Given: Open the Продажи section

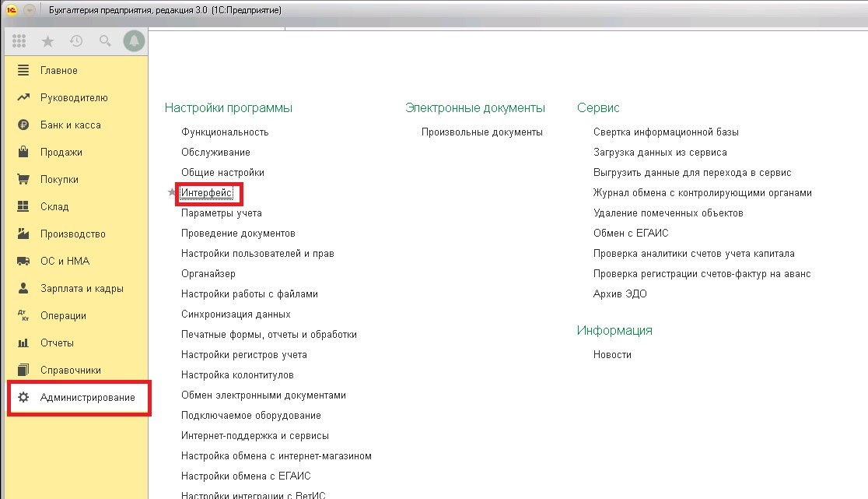Looking at the screenshot, I should [61, 153].
